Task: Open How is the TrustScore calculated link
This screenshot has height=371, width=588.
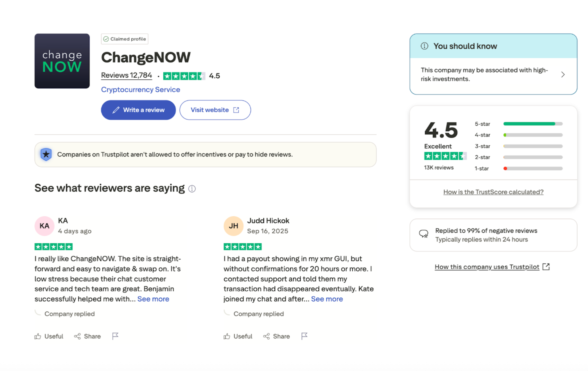Action: click(x=493, y=192)
